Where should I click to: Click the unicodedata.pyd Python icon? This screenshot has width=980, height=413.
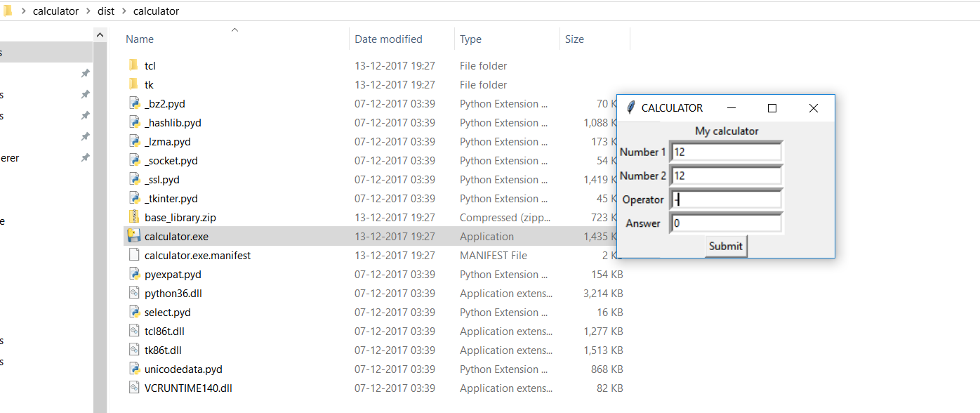tap(133, 369)
